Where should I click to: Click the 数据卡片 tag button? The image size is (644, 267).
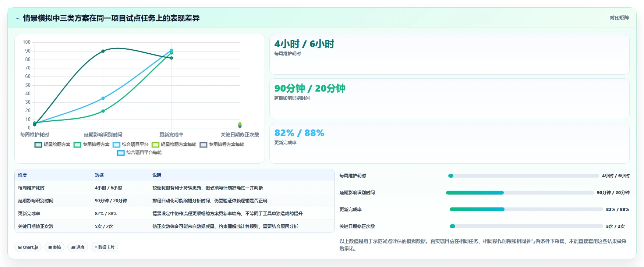tap(105, 247)
